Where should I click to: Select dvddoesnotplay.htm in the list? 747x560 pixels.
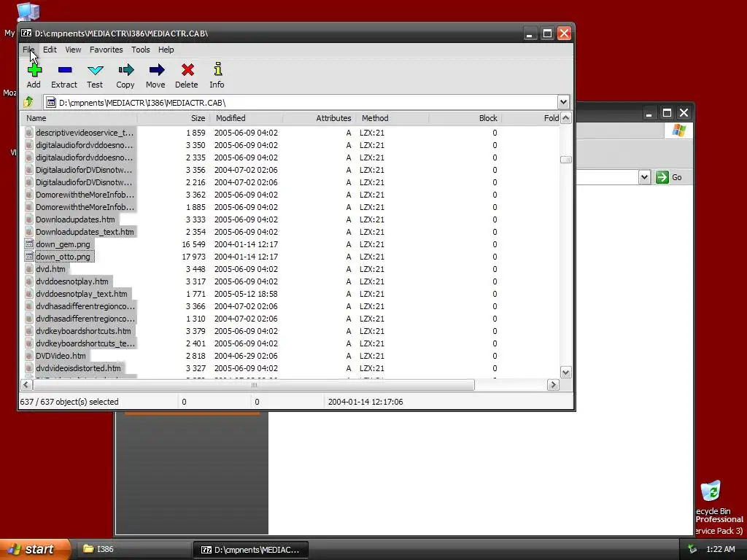pos(72,281)
